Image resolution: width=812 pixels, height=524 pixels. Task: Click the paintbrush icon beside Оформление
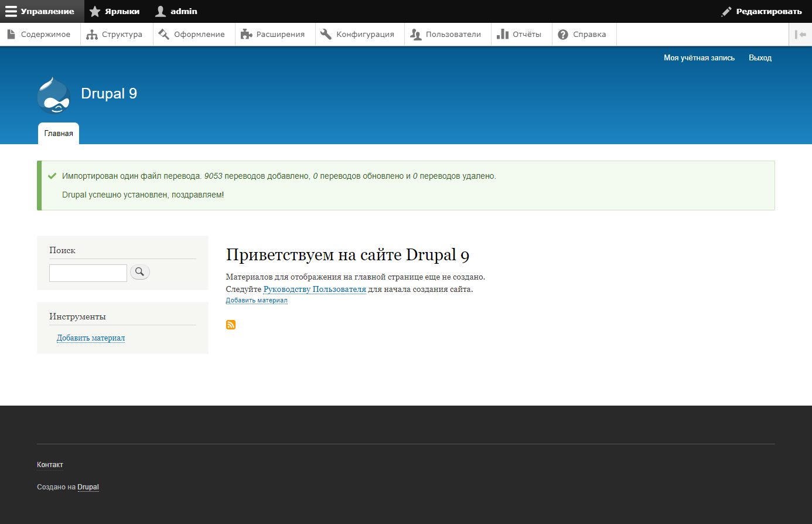(164, 35)
